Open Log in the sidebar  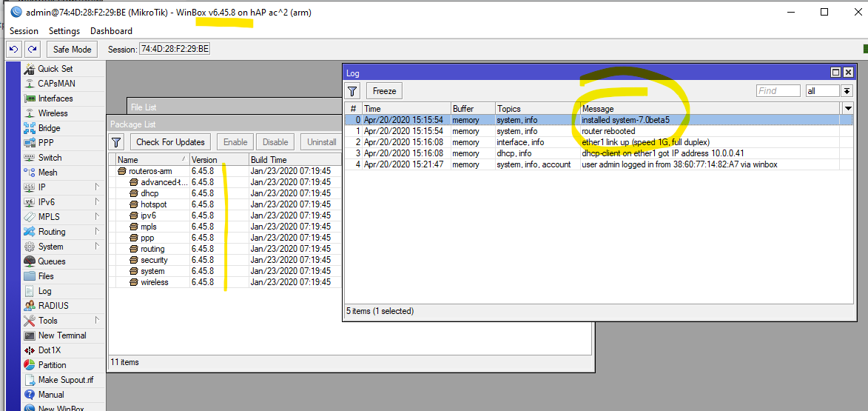(x=45, y=291)
